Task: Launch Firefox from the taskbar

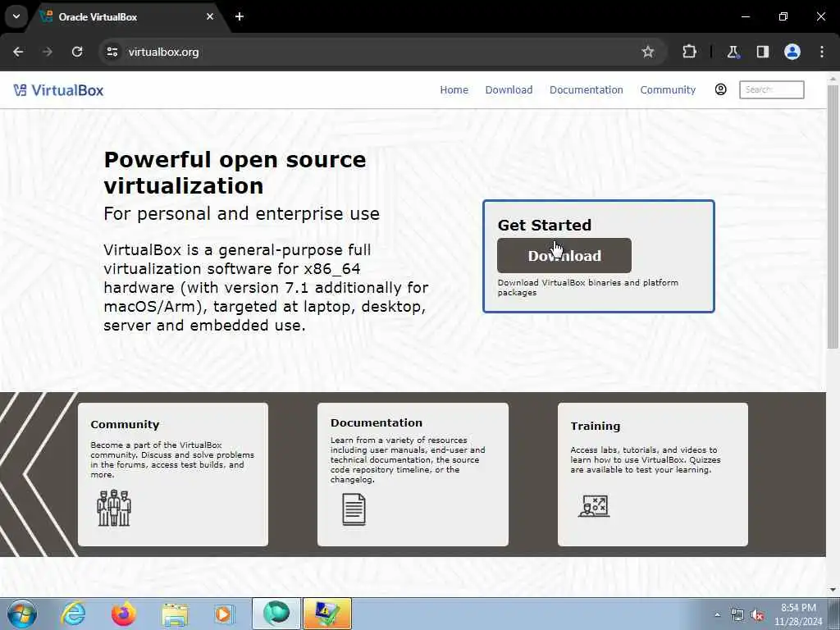Action: tap(124, 614)
